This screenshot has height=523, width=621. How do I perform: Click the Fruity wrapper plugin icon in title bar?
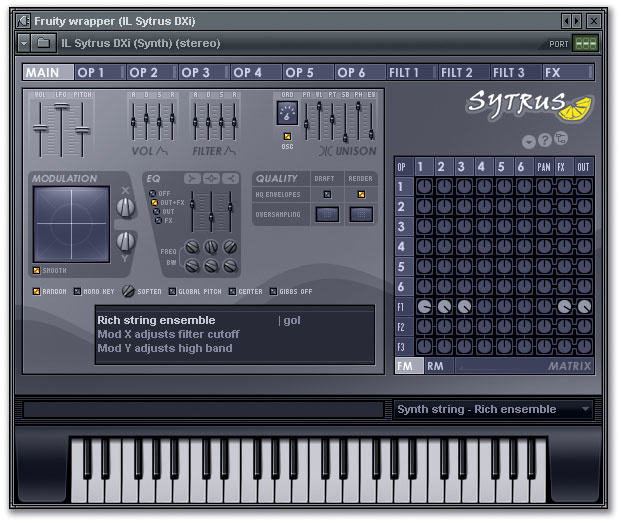(23, 21)
